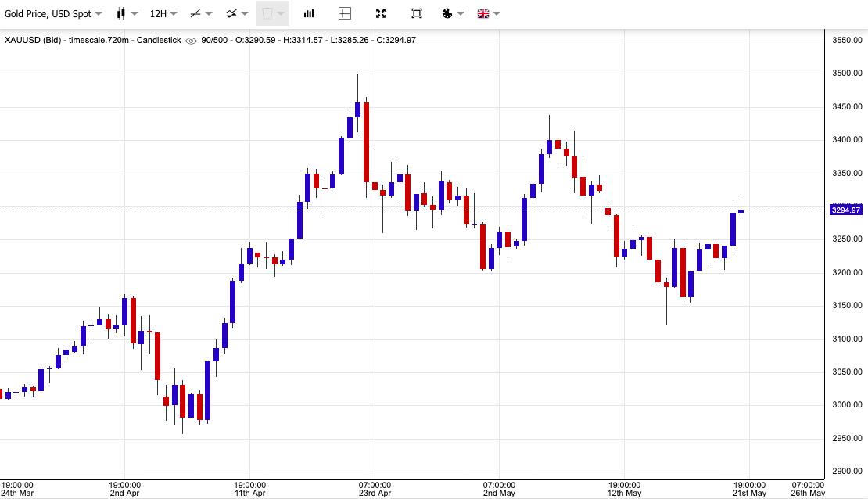Click the 3500.00 price axis label
This screenshot has height=499, width=868.
[x=847, y=74]
